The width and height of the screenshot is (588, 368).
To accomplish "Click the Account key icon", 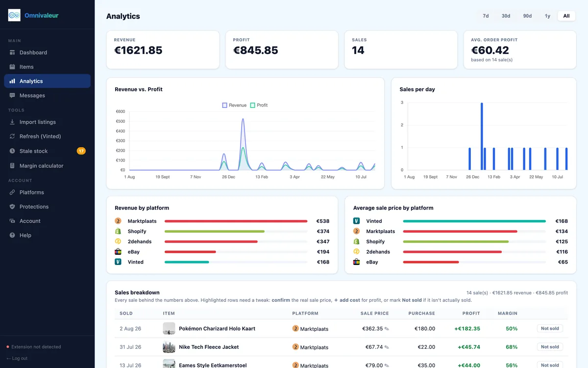I will pyautogui.click(x=12, y=221).
